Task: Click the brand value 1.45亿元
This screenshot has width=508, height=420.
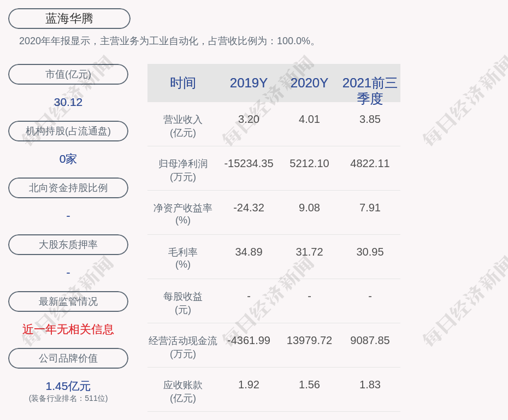Action: coord(68,386)
